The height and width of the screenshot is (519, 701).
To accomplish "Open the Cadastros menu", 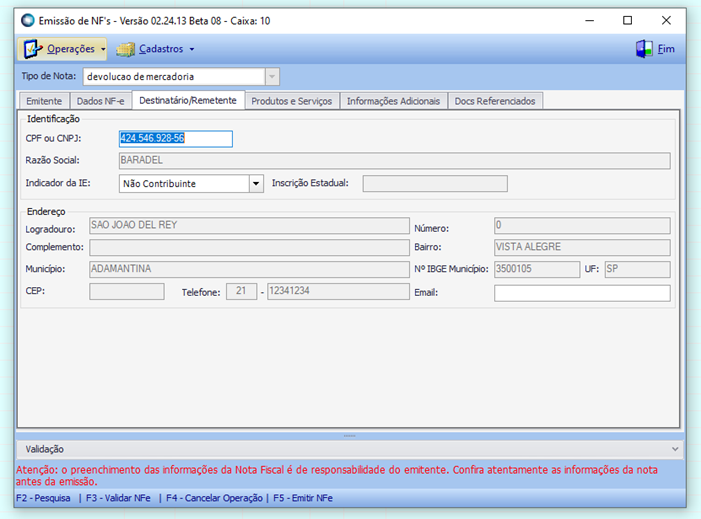I will tap(156, 49).
